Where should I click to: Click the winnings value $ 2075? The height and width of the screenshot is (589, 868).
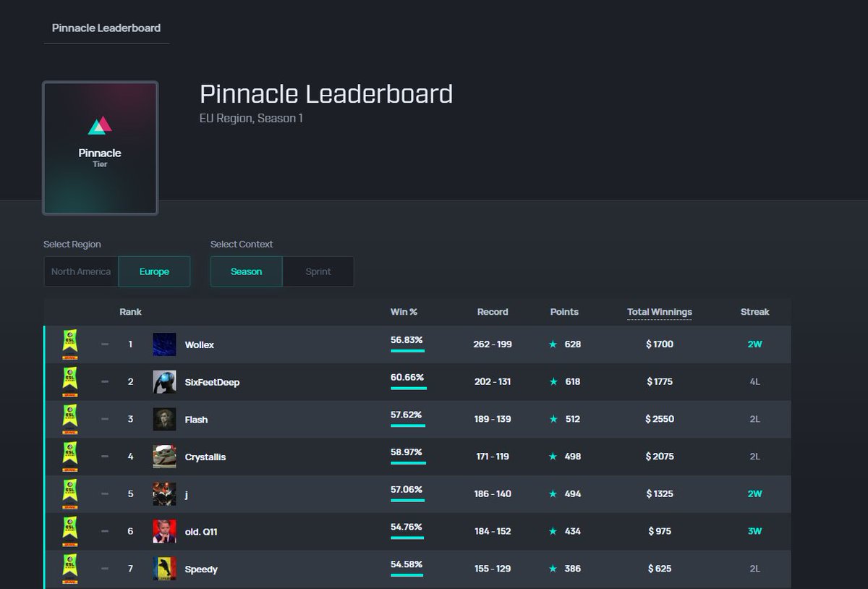point(660,457)
